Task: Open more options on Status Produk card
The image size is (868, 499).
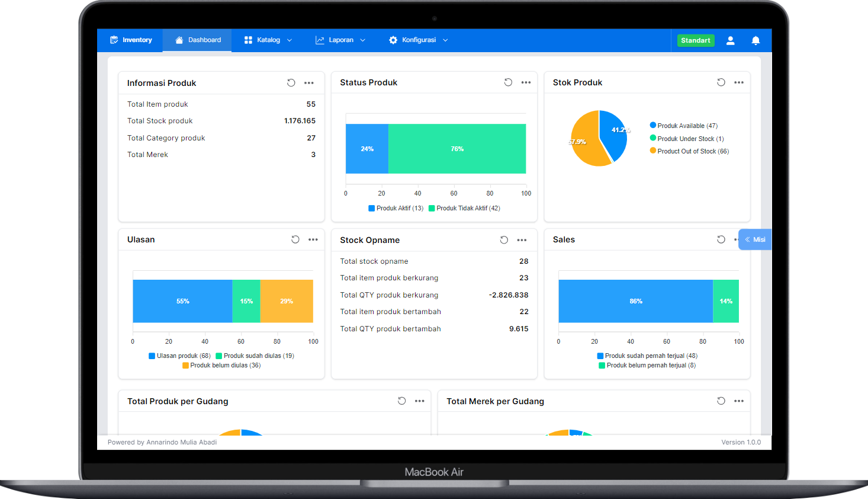Action: [x=526, y=82]
